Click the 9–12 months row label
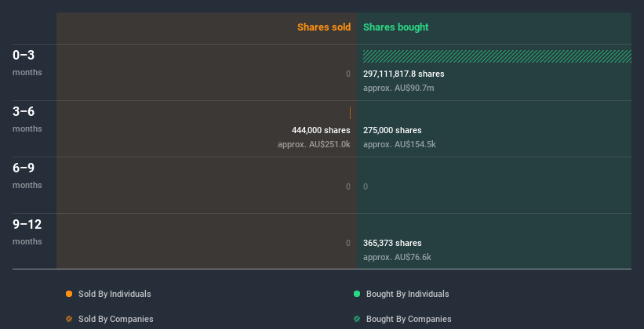The height and width of the screenshot is (329, 644). (x=27, y=232)
